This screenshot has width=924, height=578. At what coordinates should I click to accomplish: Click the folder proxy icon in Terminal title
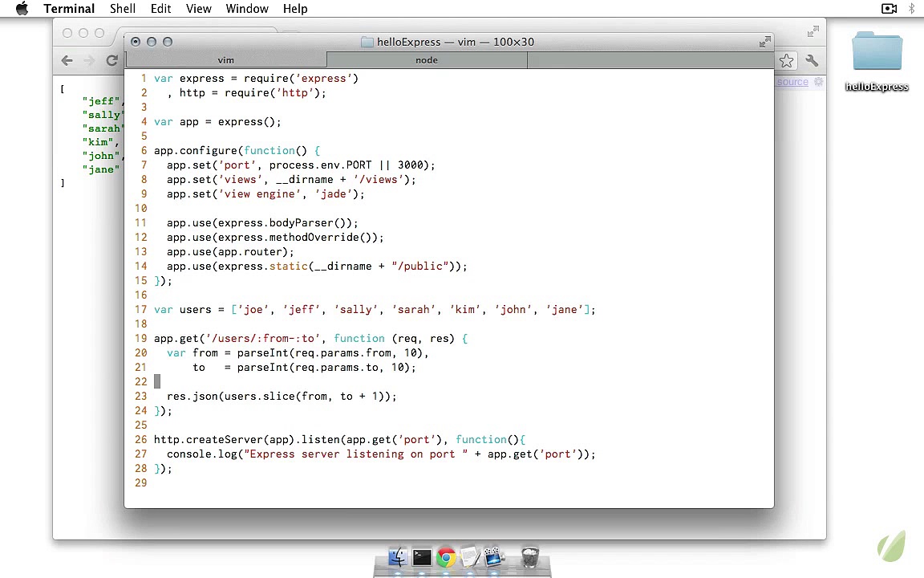(x=367, y=42)
